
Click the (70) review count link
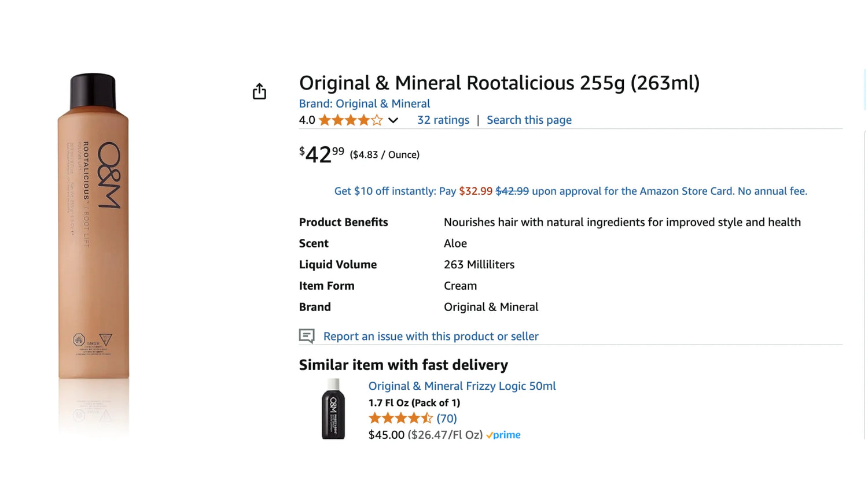pos(447,418)
